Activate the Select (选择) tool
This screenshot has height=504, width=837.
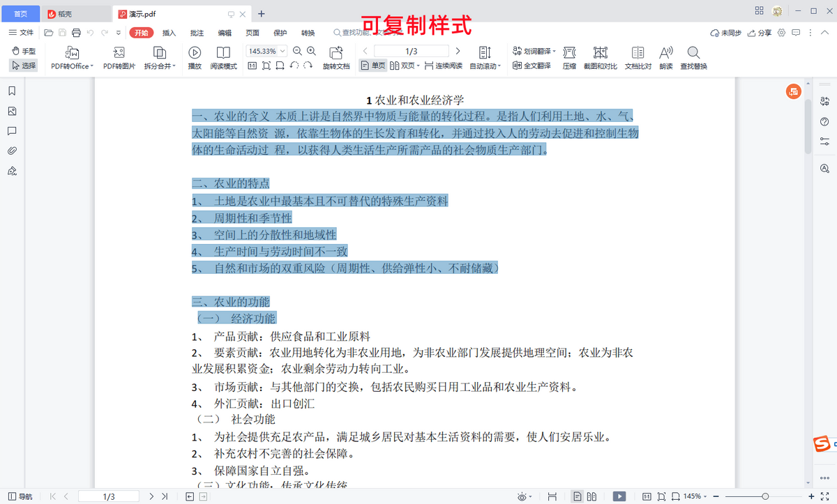pos(24,66)
